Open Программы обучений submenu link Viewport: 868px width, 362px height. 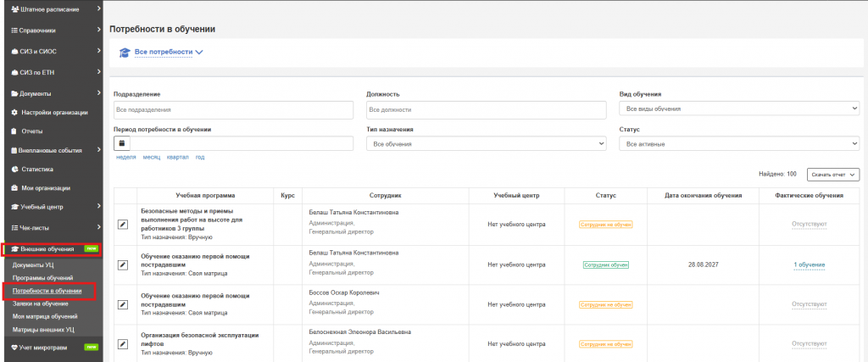(42, 278)
